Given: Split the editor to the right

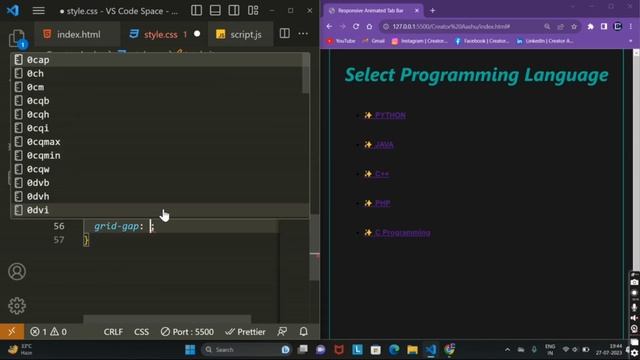Looking at the screenshot, I should pyautogui.click(x=284, y=33).
